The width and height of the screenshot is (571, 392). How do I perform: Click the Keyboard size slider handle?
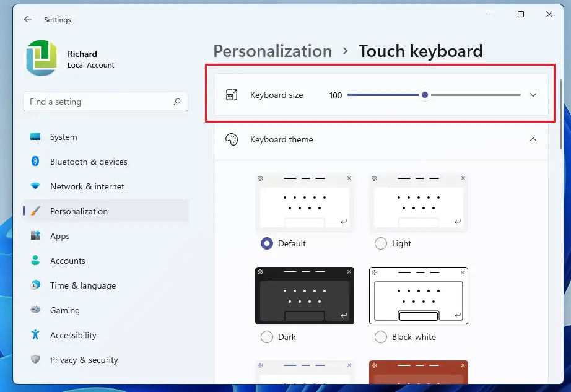pyautogui.click(x=425, y=95)
